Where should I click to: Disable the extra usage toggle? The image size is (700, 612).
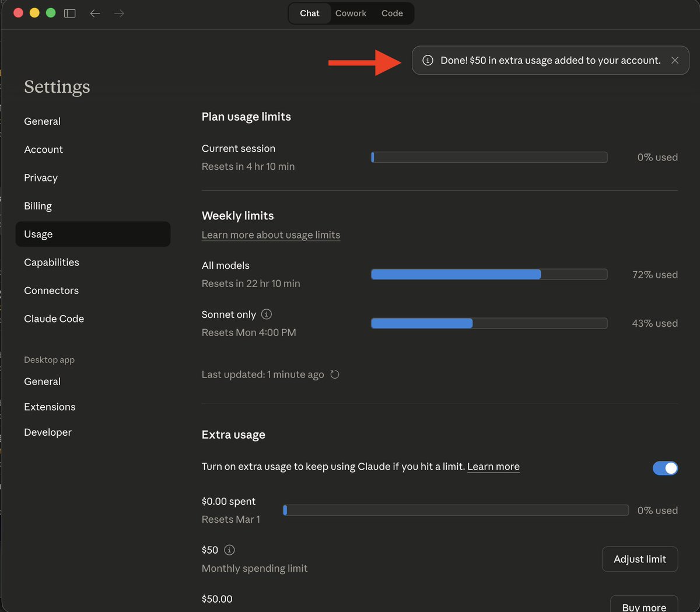(x=665, y=468)
